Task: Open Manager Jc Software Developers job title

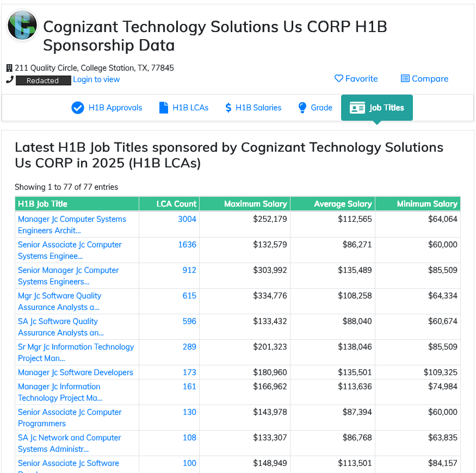Action: (76, 372)
